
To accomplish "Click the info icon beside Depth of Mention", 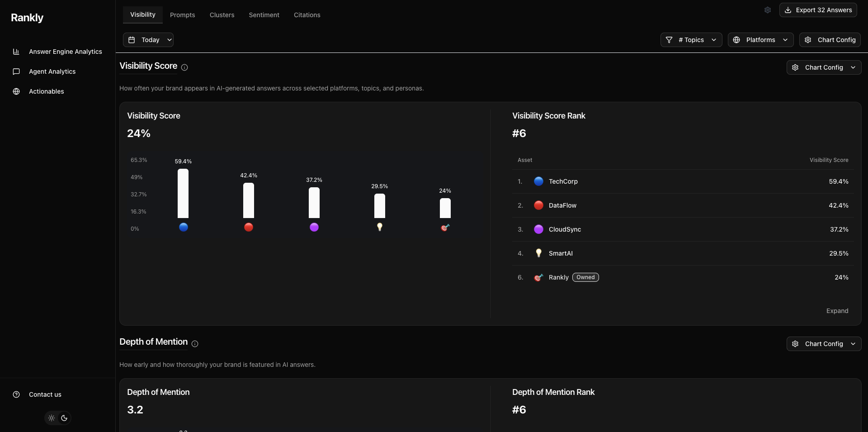I will (195, 344).
